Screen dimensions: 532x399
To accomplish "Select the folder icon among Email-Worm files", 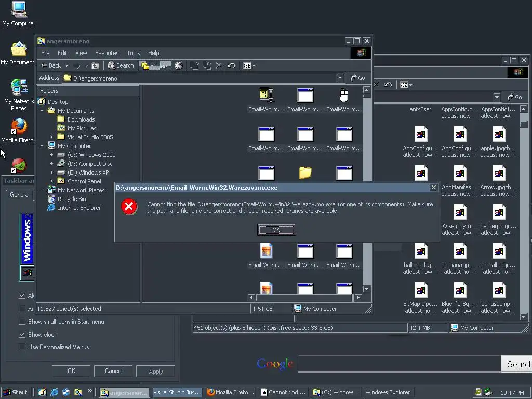I will (305, 172).
